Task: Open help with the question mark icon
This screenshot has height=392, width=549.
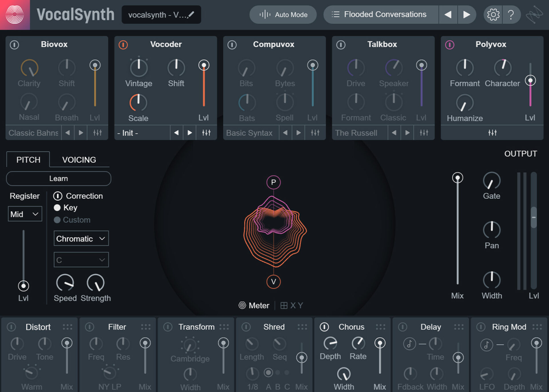Action: (x=512, y=15)
